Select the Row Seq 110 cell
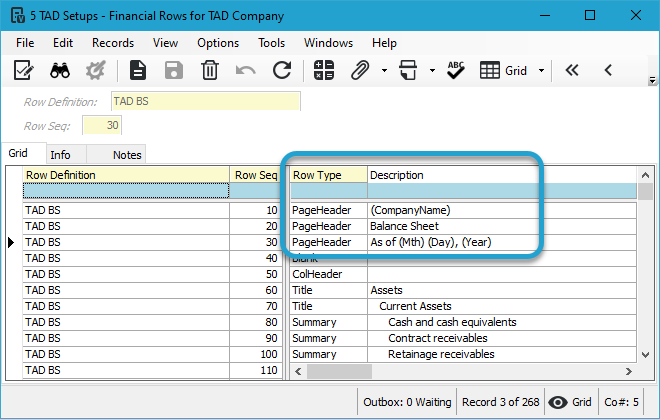The image size is (660, 419). point(255,370)
